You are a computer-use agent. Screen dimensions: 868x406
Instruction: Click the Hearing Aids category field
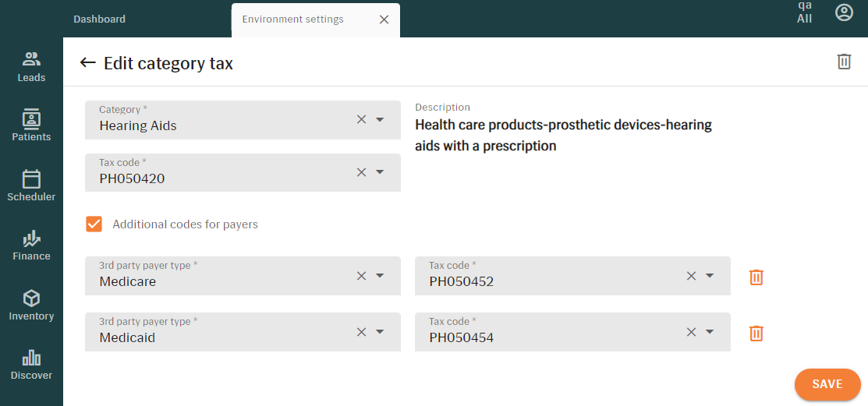[x=243, y=119]
